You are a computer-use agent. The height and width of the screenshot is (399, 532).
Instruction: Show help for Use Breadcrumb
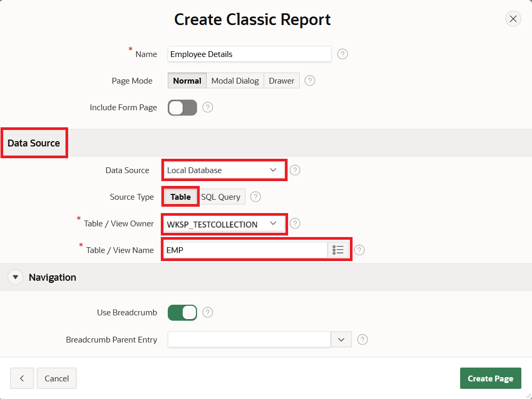coord(208,313)
